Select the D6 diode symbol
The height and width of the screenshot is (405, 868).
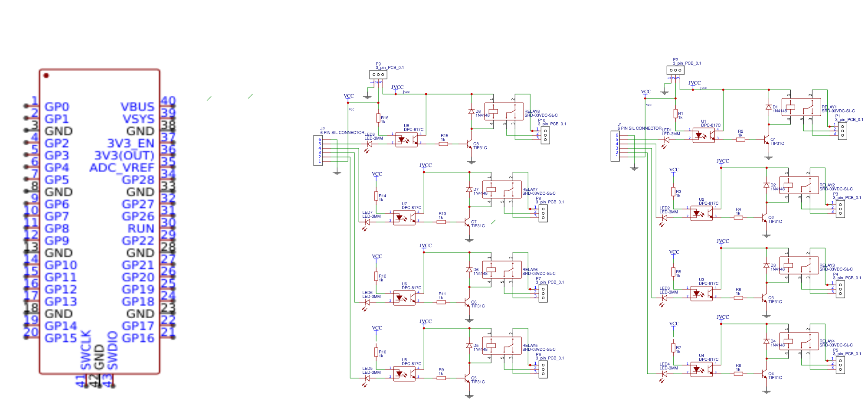[469, 270]
